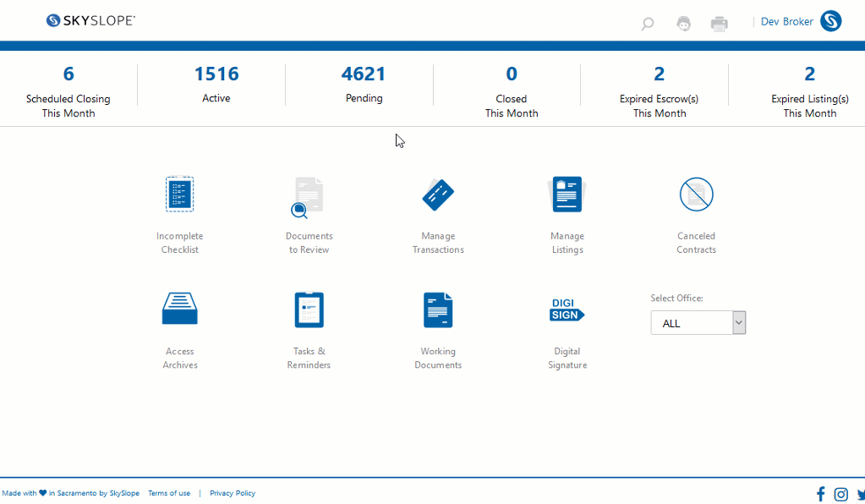Click the 'Incomplete Checklist' label text

[180, 243]
